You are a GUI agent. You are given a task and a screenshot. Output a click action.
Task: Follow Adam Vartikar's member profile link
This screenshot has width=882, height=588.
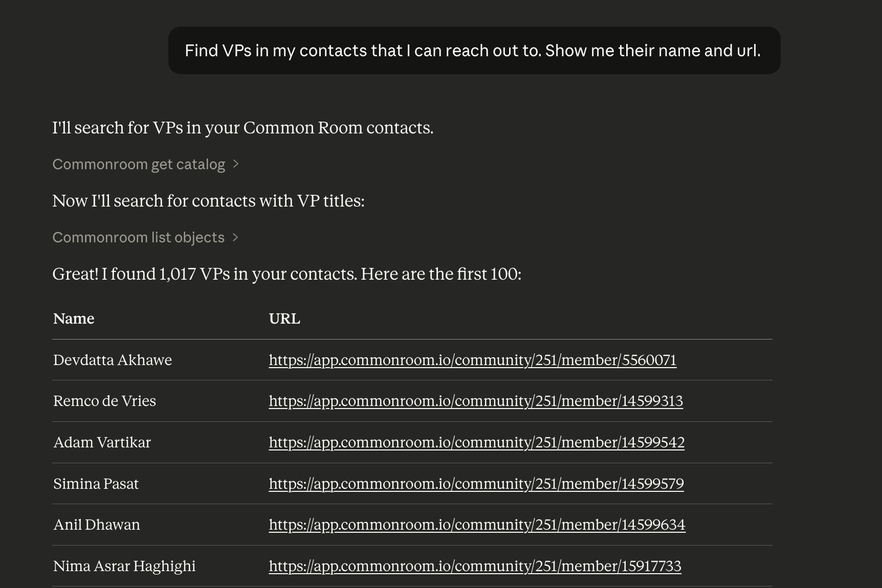tap(476, 442)
